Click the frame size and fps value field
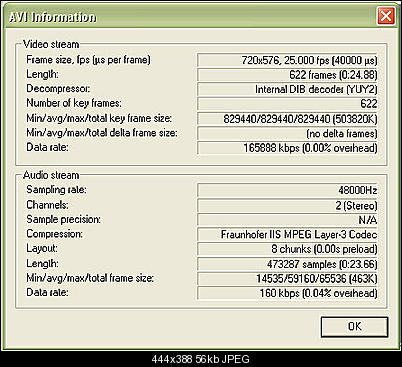The image size is (402, 367). 287,60
